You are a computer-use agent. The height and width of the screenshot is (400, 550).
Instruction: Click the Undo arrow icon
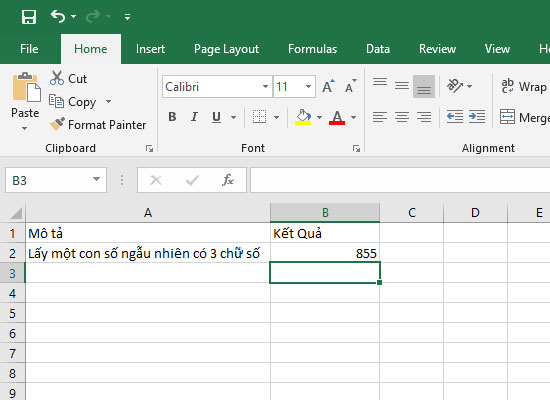[x=58, y=16]
